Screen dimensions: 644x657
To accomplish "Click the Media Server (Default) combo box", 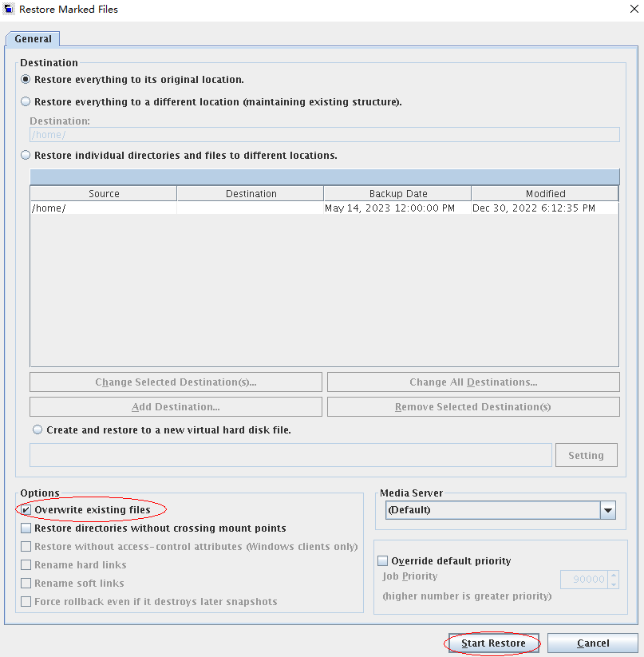I will click(x=492, y=510).
